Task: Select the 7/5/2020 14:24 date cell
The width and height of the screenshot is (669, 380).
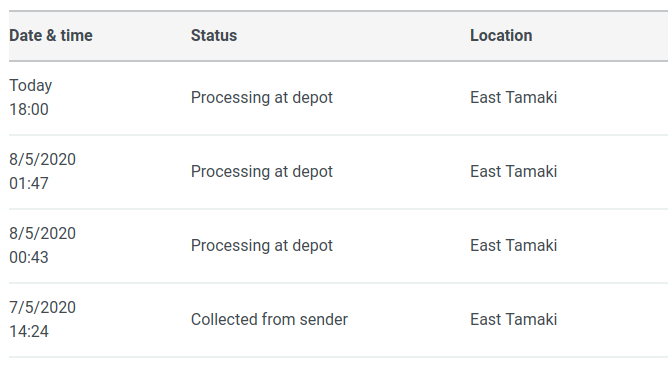Action: [43, 319]
